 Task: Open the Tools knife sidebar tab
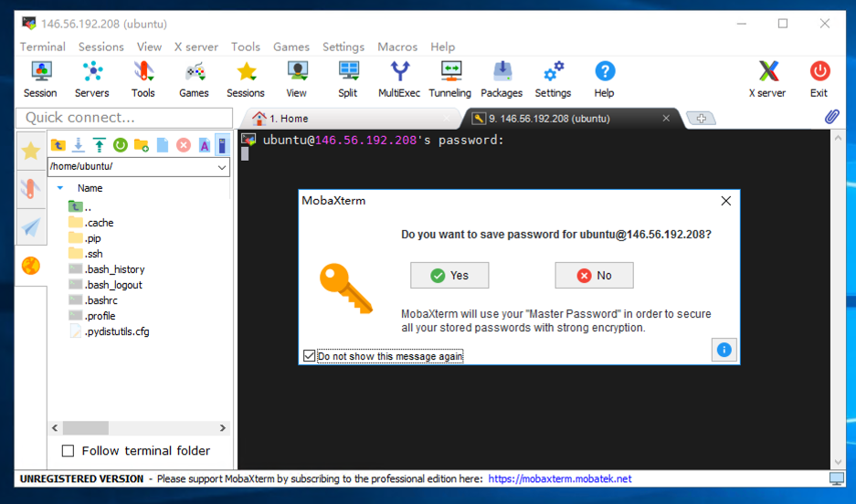pyautogui.click(x=31, y=189)
